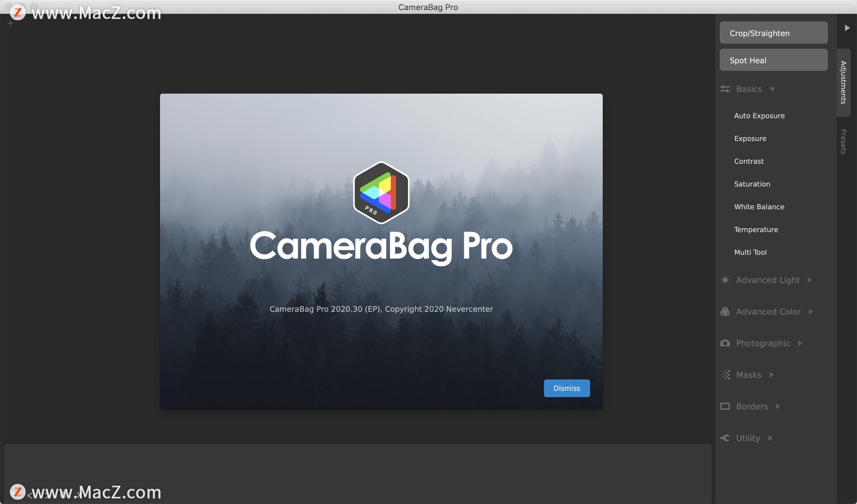The image size is (857, 504).
Task: Add the Contrast adjustment
Action: (x=749, y=161)
